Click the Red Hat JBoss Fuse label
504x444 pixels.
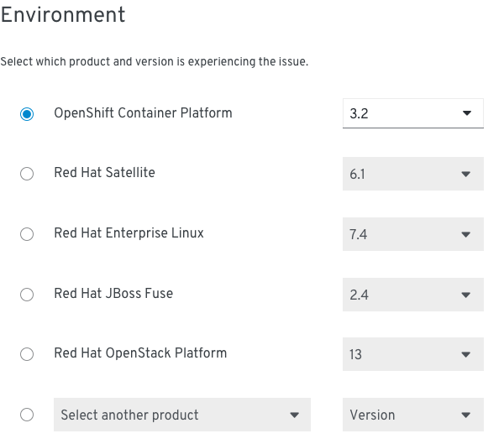tap(113, 293)
